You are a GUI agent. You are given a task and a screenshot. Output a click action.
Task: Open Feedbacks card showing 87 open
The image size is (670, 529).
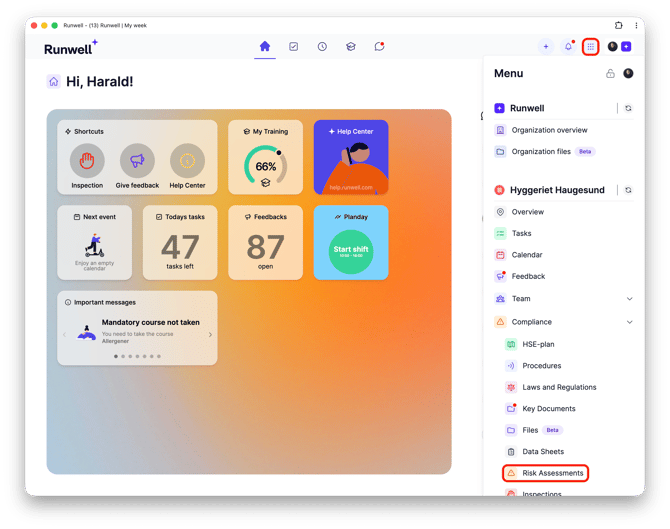pyautogui.click(x=265, y=243)
